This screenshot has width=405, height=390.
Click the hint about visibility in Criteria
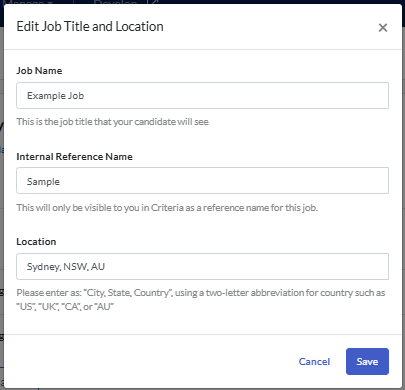[167, 208]
